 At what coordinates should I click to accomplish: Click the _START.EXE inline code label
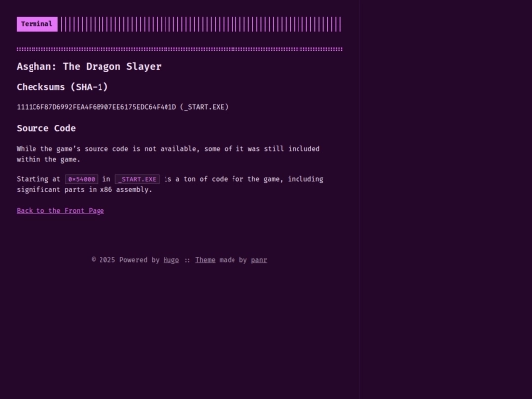[137, 179]
